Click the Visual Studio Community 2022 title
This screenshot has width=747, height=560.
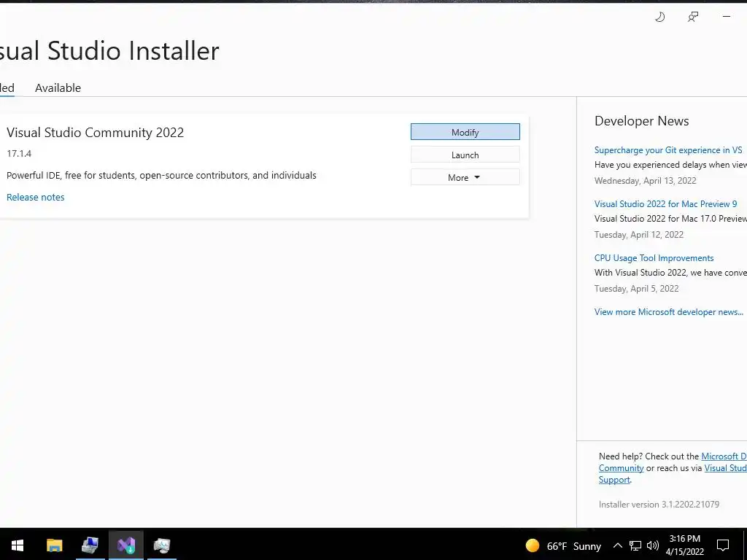click(x=96, y=133)
